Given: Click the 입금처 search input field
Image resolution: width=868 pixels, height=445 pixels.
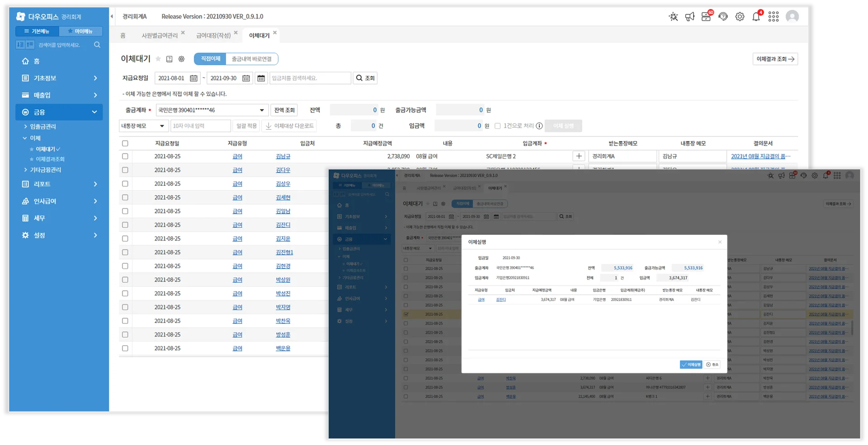Looking at the screenshot, I should [310, 78].
